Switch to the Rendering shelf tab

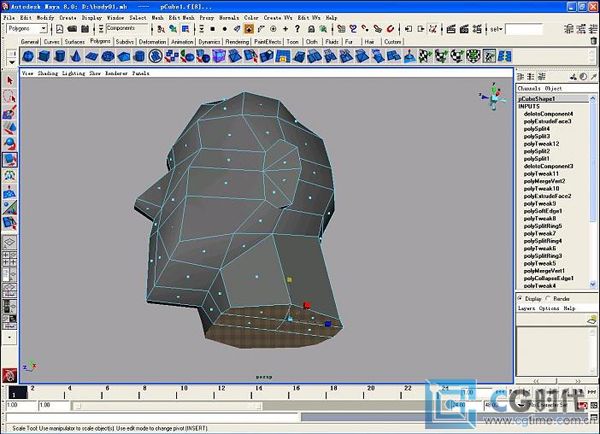point(237,41)
